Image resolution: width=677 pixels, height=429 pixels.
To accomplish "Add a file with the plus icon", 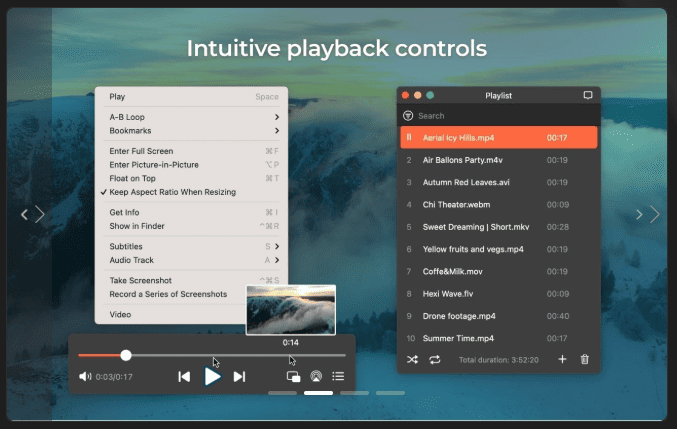I will (562, 359).
